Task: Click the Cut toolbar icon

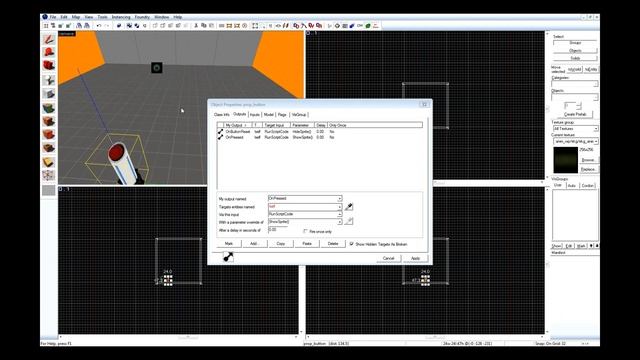Action: click(x=196, y=26)
